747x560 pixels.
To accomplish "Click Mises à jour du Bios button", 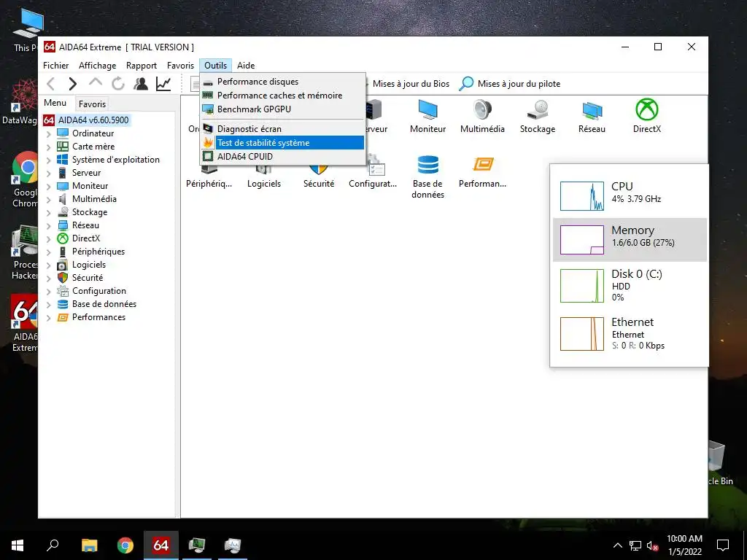I will coord(411,84).
